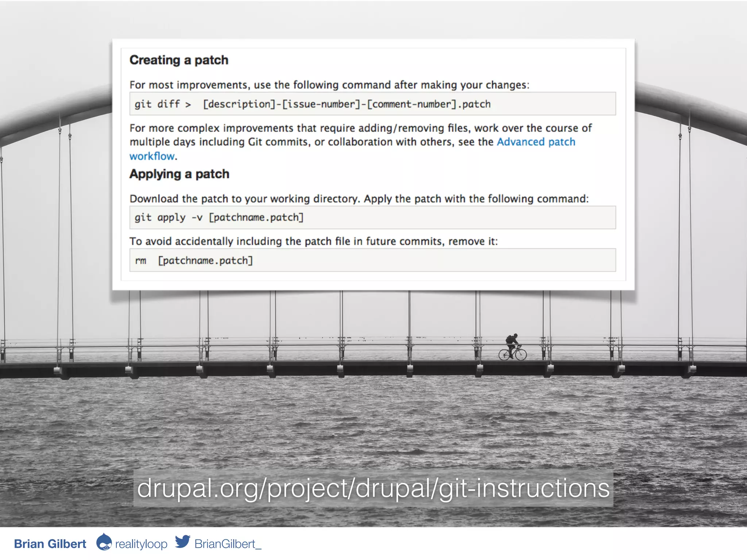Image resolution: width=747 pixels, height=560 pixels.
Task: Click the realityloop username text
Action: [x=141, y=544]
